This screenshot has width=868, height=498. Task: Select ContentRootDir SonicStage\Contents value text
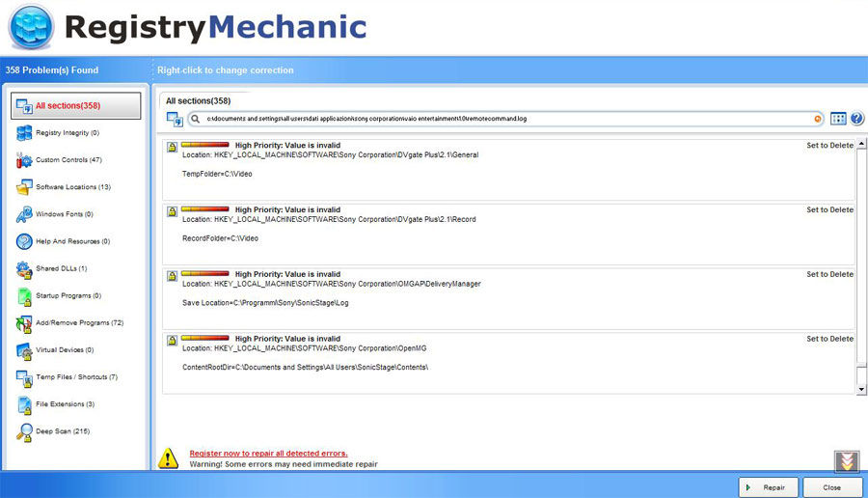tap(305, 368)
